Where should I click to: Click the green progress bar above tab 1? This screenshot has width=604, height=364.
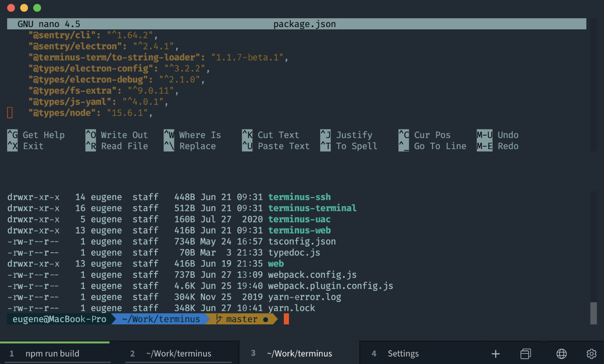click(x=55, y=343)
